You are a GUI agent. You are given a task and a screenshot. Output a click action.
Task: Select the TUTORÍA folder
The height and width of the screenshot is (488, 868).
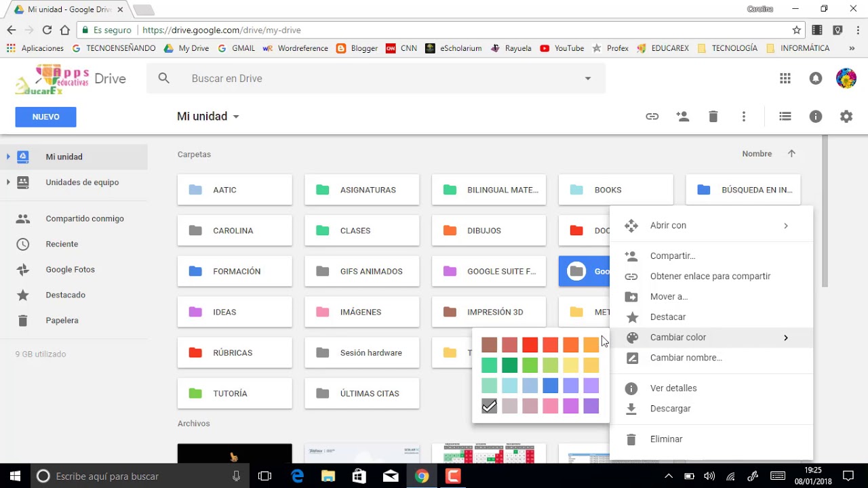click(x=235, y=393)
